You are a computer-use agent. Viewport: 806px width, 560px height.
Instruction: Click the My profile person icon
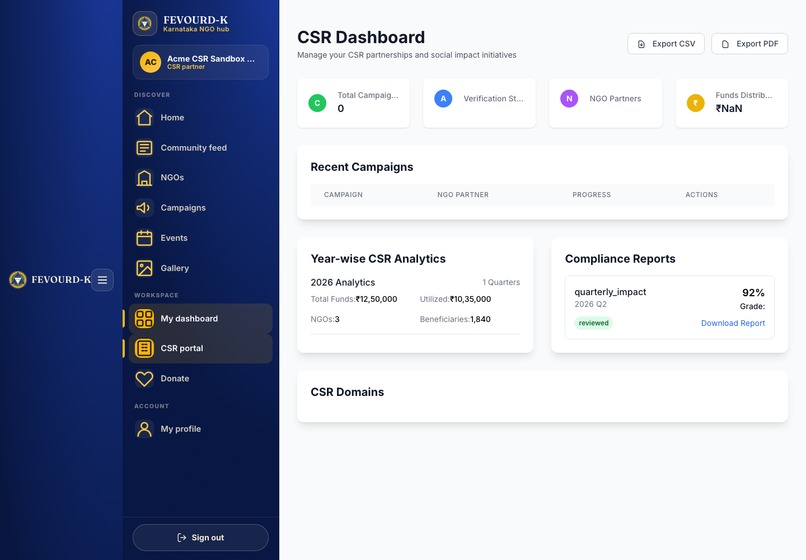point(144,429)
